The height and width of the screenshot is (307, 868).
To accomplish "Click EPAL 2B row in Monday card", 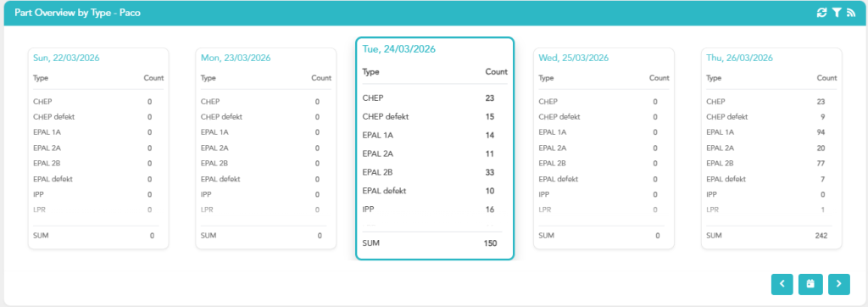I will click(265, 164).
